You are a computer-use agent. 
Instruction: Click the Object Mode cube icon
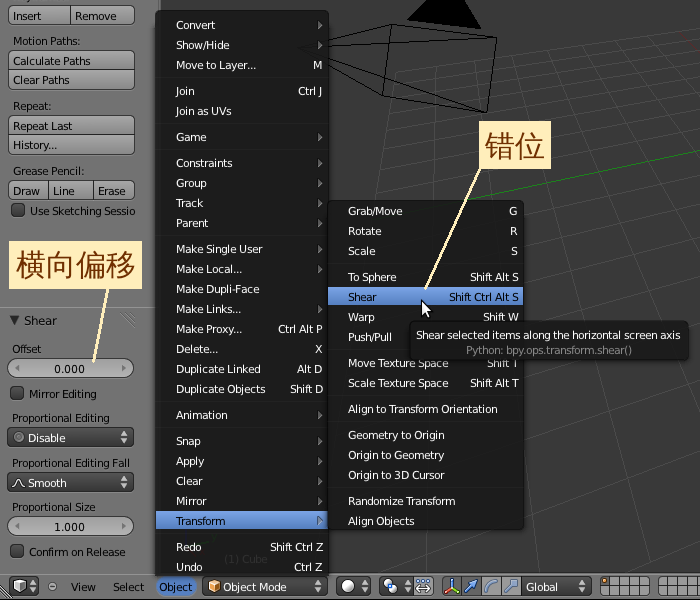[215, 586]
